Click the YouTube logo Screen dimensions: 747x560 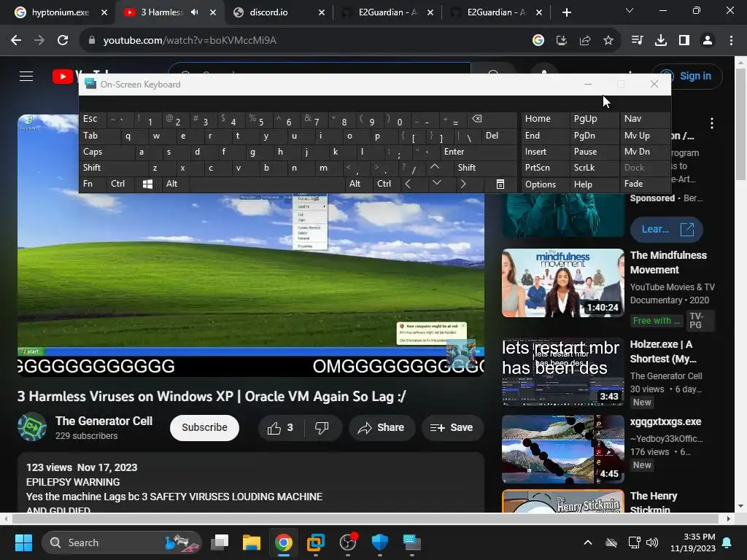click(x=64, y=76)
